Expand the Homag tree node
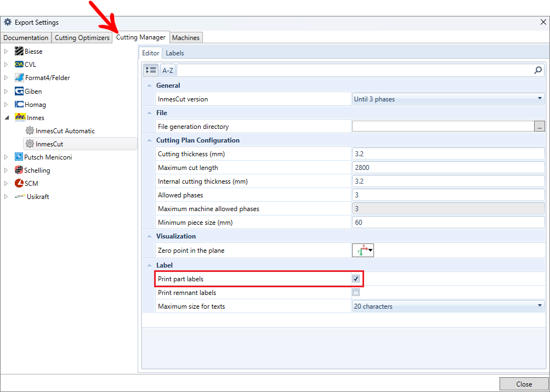 [6, 105]
